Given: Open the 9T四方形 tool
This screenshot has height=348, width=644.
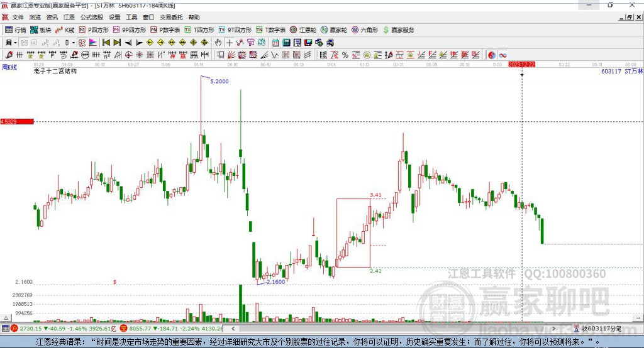Looking at the screenshot, I should coord(235,30).
